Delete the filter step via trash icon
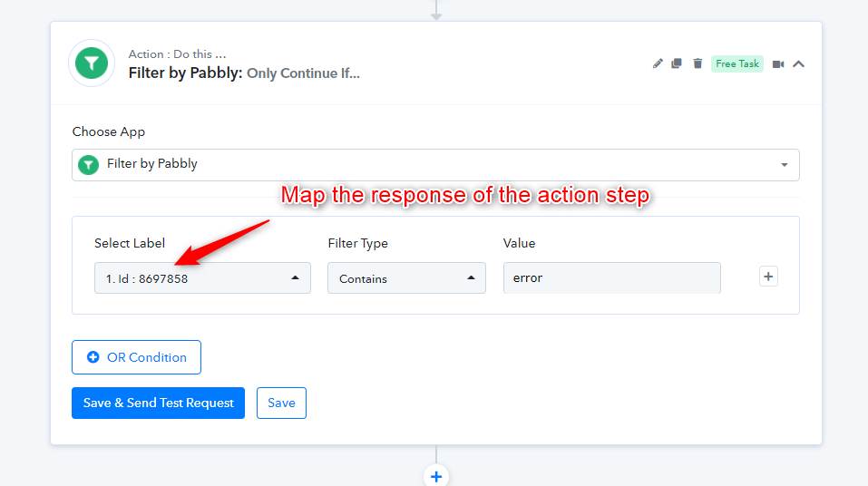Screen dimensions: 868x486 pyautogui.click(x=697, y=63)
